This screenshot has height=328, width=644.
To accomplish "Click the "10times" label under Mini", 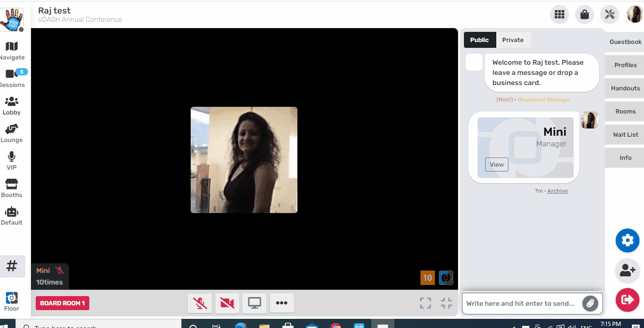I will pyautogui.click(x=49, y=282).
